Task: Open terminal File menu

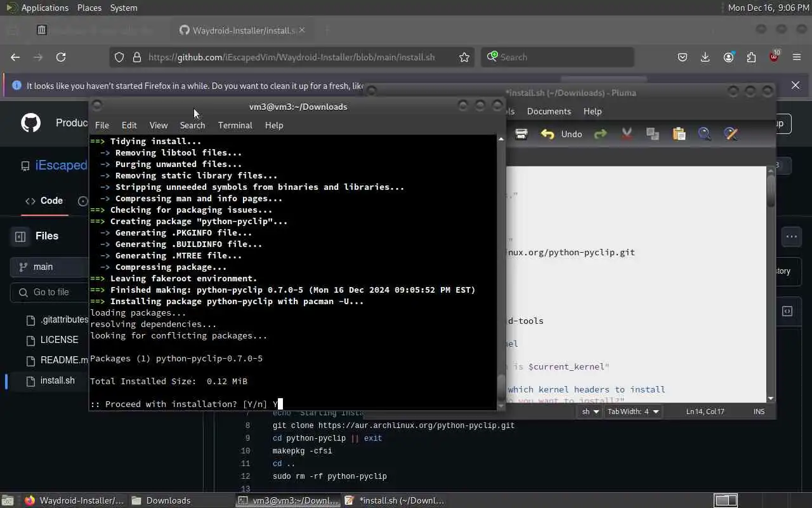Action: coord(101,125)
